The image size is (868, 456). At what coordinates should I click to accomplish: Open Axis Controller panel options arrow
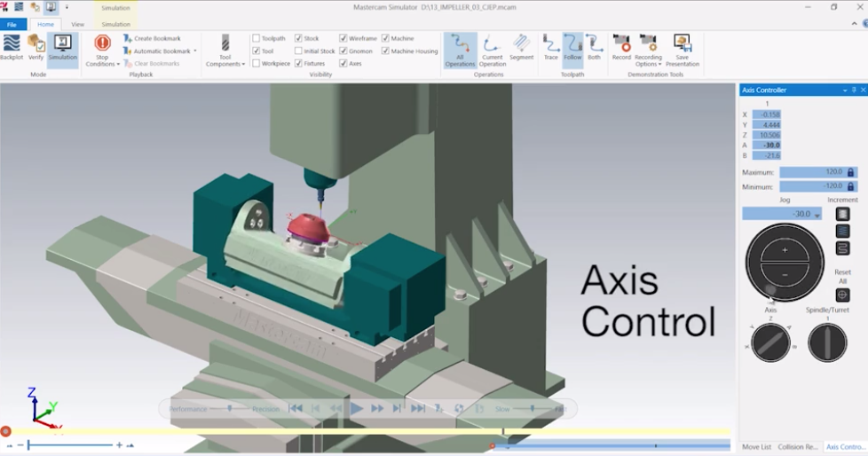(845, 90)
